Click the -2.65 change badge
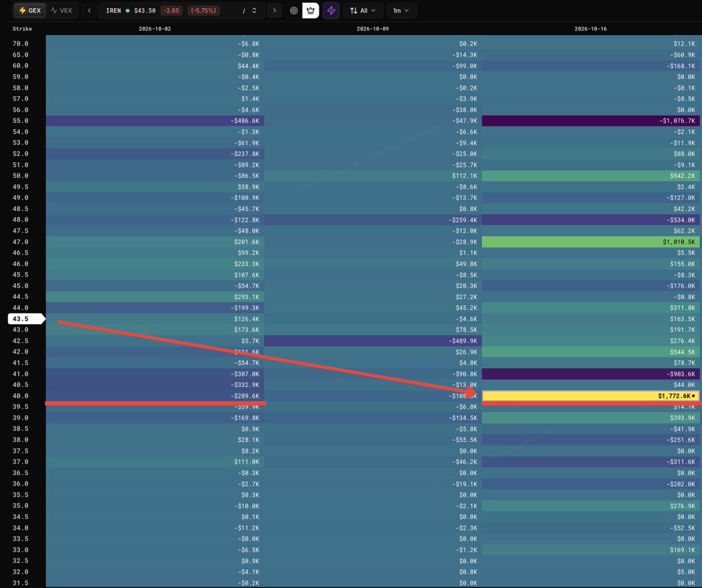This screenshot has width=702, height=588. click(x=171, y=11)
